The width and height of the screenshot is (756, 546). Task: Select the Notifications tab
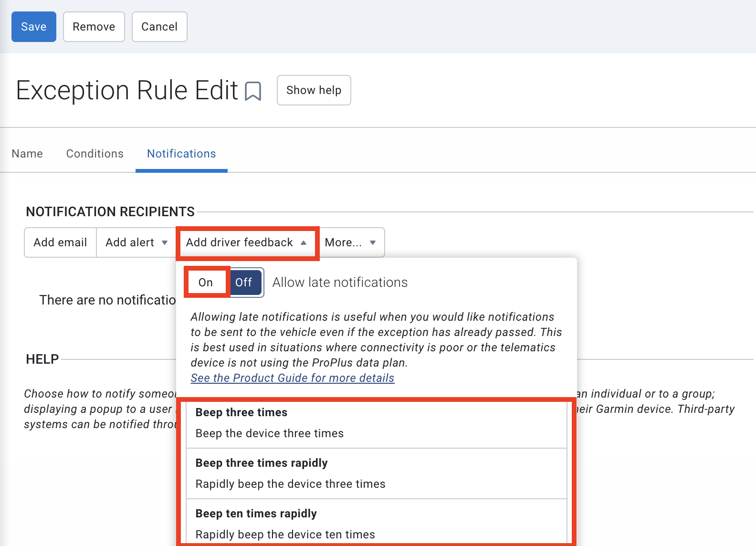coord(181,154)
